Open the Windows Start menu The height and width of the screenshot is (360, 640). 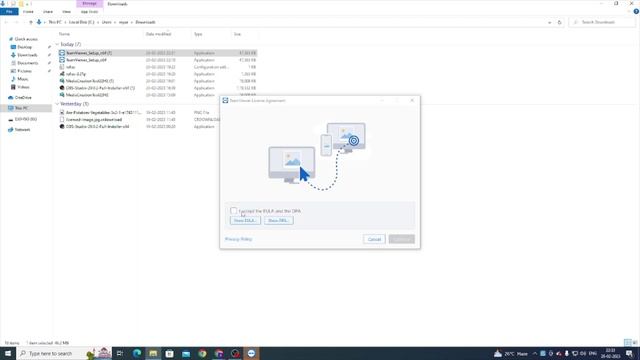pos(8,353)
